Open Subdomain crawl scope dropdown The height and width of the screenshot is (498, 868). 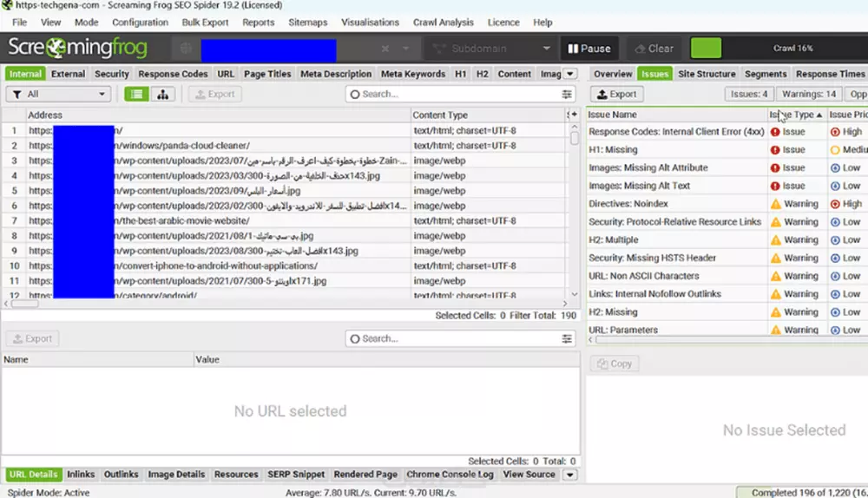[x=490, y=49]
